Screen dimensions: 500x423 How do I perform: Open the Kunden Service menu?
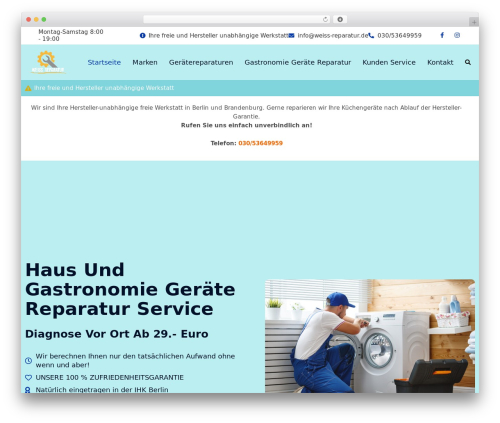(x=389, y=62)
